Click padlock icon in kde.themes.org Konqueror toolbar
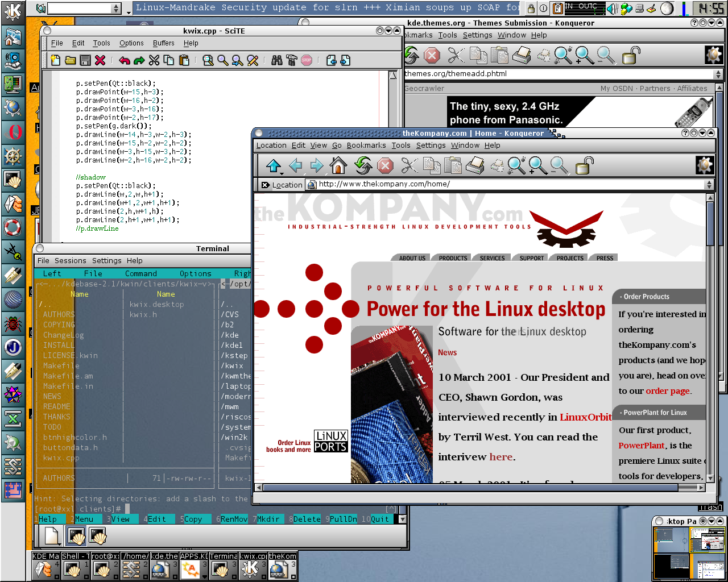This screenshot has width=728, height=582. click(630, 55)
